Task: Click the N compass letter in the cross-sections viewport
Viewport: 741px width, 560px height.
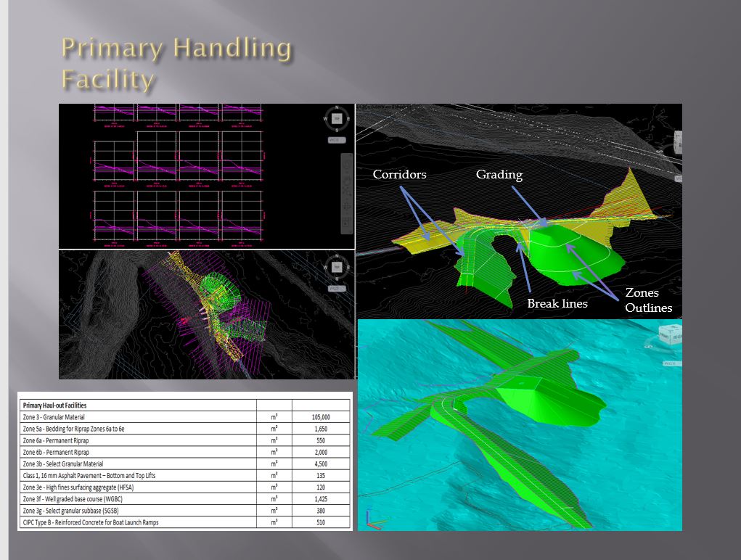Action: tap(337, 107)
